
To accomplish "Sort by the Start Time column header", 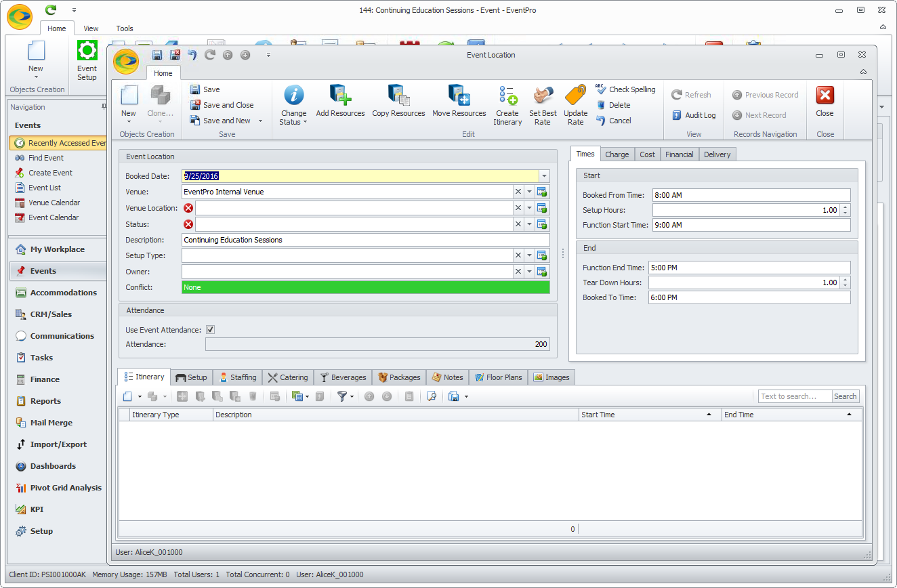I will click(x=650, y=415).
